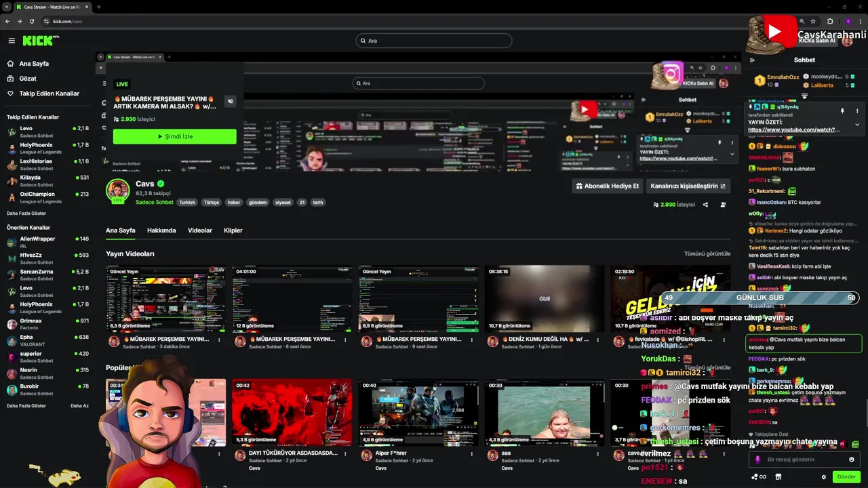The width and height of the screenshot is (868, 488).
Task: Open the Alper F*hrer clip thumbnail
Action: click(418, 412)
